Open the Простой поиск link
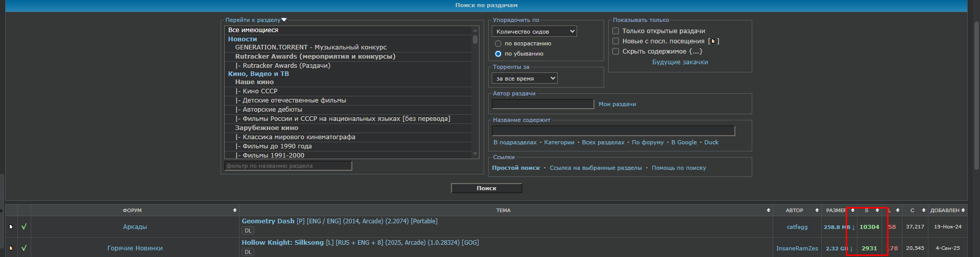Image resolution: width=980 pixels, height=257 pixels. coord(516,168)
